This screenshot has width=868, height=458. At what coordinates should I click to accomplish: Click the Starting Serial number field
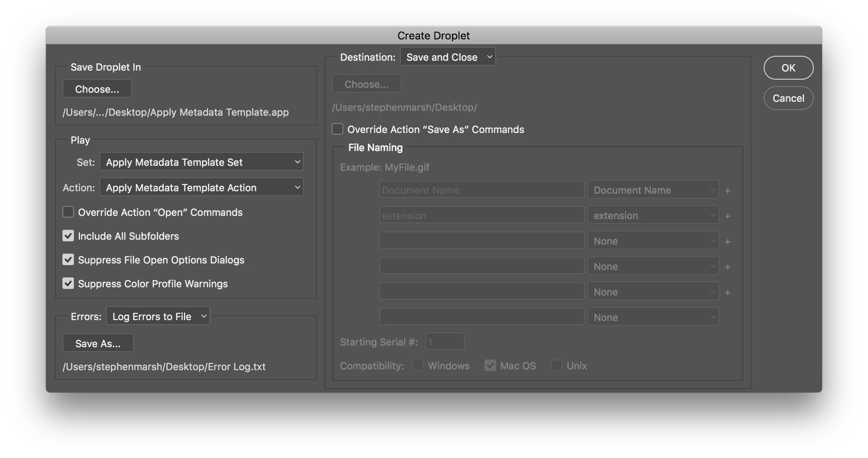[x=445, y=341]
